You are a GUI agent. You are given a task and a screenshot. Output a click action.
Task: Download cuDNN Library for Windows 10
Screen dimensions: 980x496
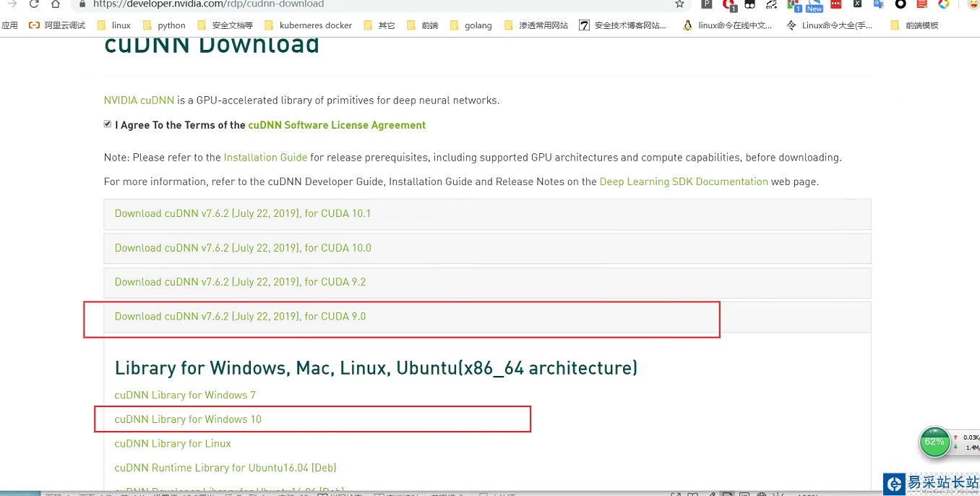click(188, 419)
